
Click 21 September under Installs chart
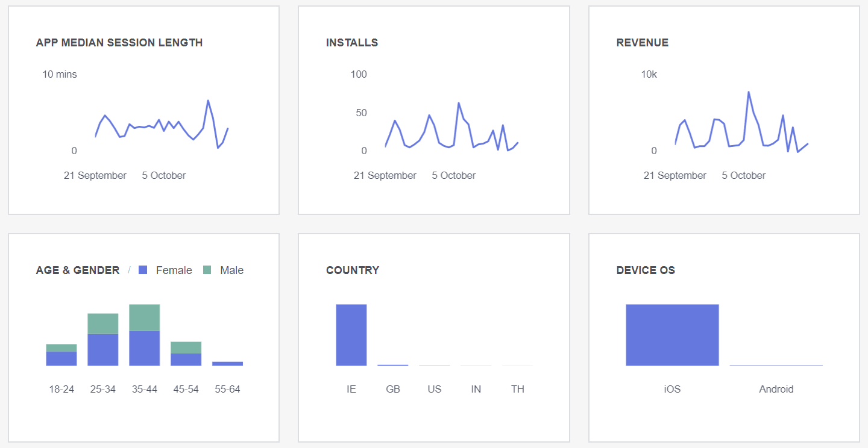coord(385,175)
